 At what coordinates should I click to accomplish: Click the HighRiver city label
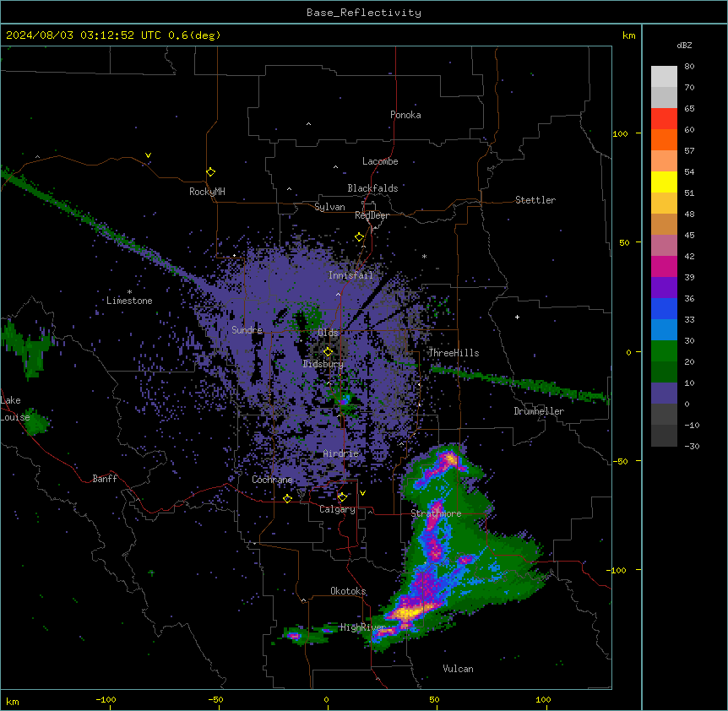[x=363, y=627]
